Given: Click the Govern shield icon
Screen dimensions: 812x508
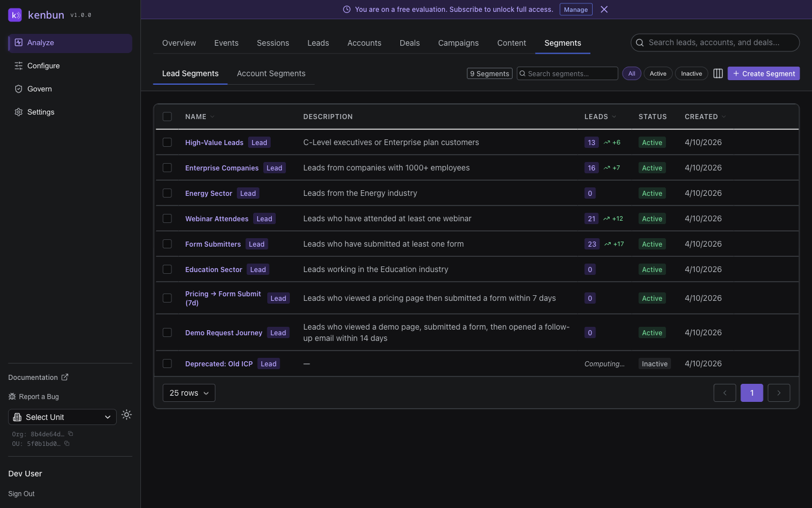Looking at the screenshot, I should (x=19, y=89).
